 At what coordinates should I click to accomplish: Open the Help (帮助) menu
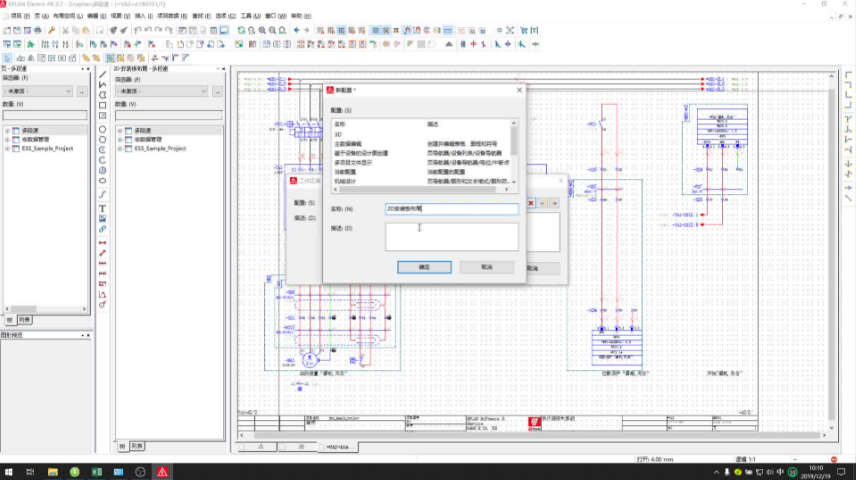pyautogui.click(x=301, y=16)
